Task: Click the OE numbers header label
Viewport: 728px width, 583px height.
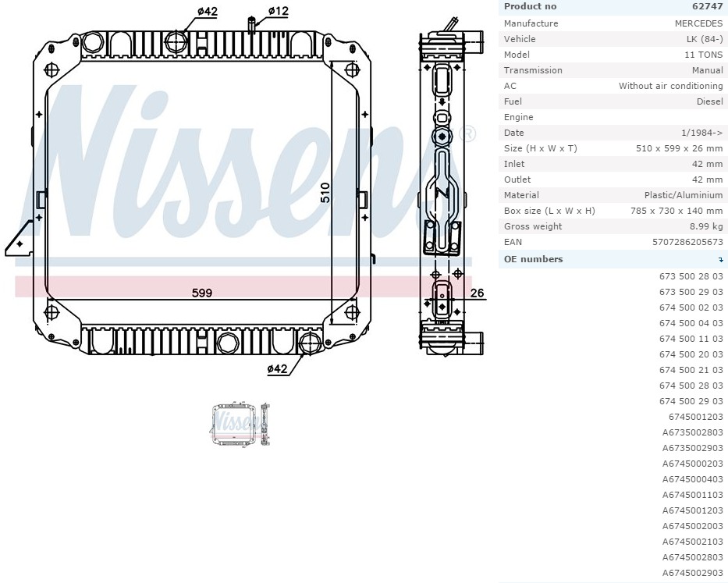Action: 533,259
